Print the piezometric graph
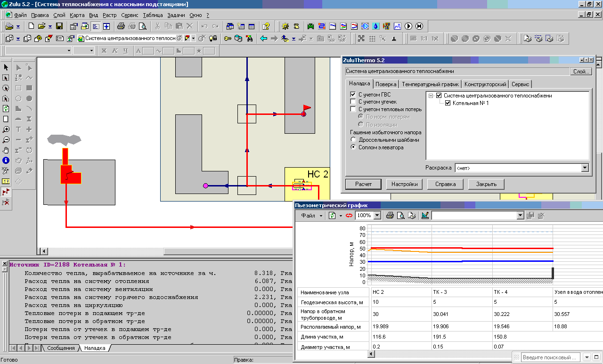 point(390,216)
